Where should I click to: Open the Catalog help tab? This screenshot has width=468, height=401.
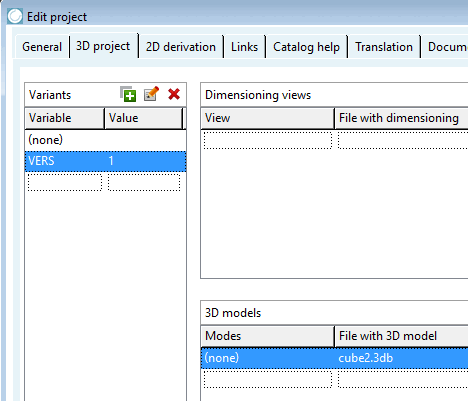coord(306,47)
